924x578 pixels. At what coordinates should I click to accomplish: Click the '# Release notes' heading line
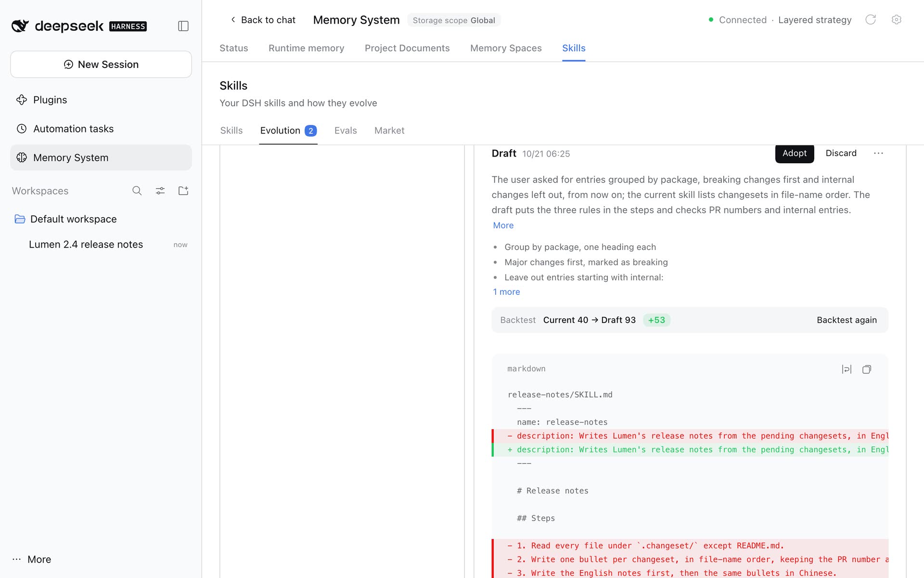[x=552, y=491]
